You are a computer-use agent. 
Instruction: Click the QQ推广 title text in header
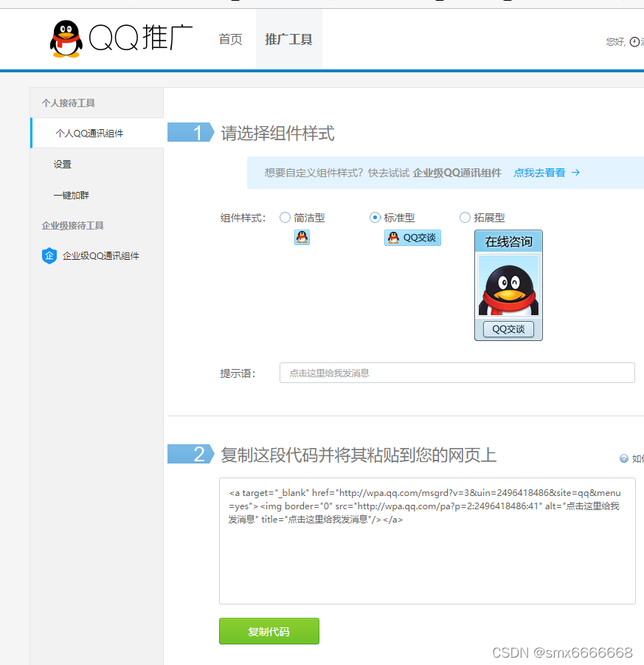point(140,38)
